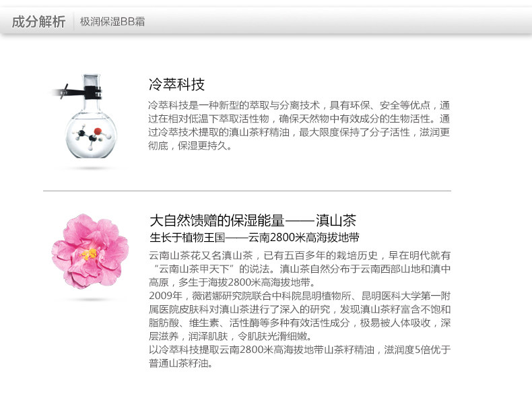Click the 冷萃科技 heading
Screen dimensions: 532x394
(x=176, y=84)
